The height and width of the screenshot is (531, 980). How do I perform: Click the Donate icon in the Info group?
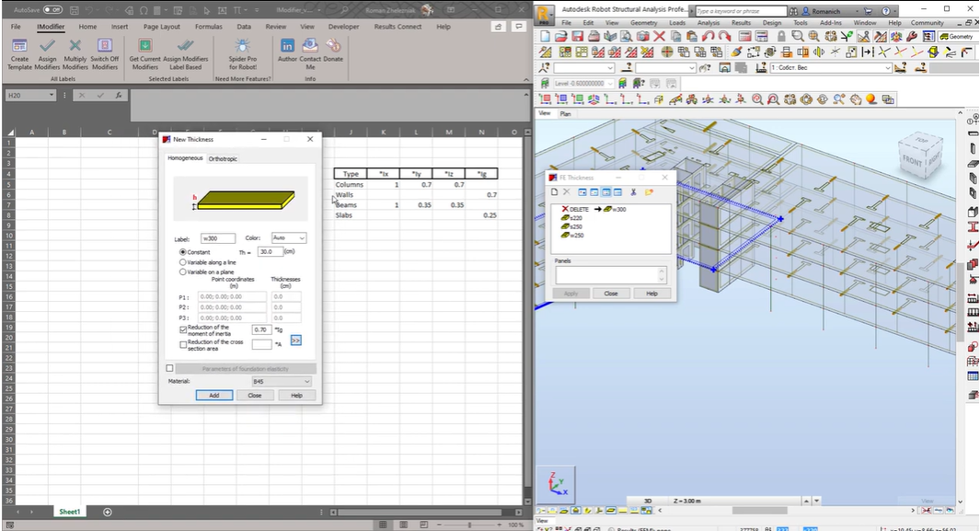coord(333,46)
